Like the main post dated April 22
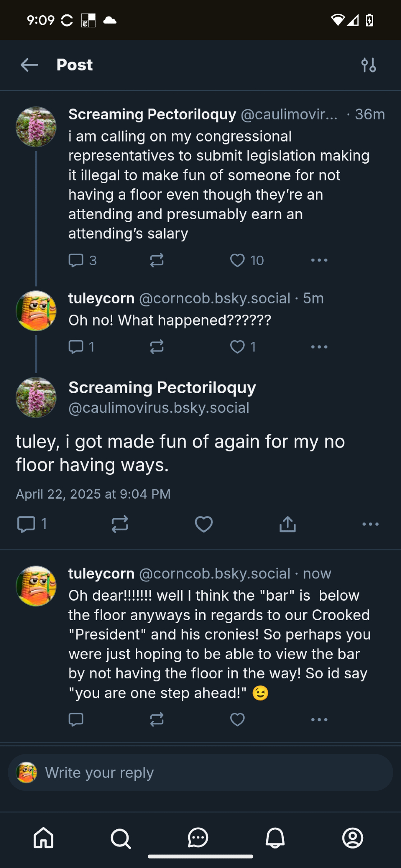 pyautogui.click(x=204, y=524)
